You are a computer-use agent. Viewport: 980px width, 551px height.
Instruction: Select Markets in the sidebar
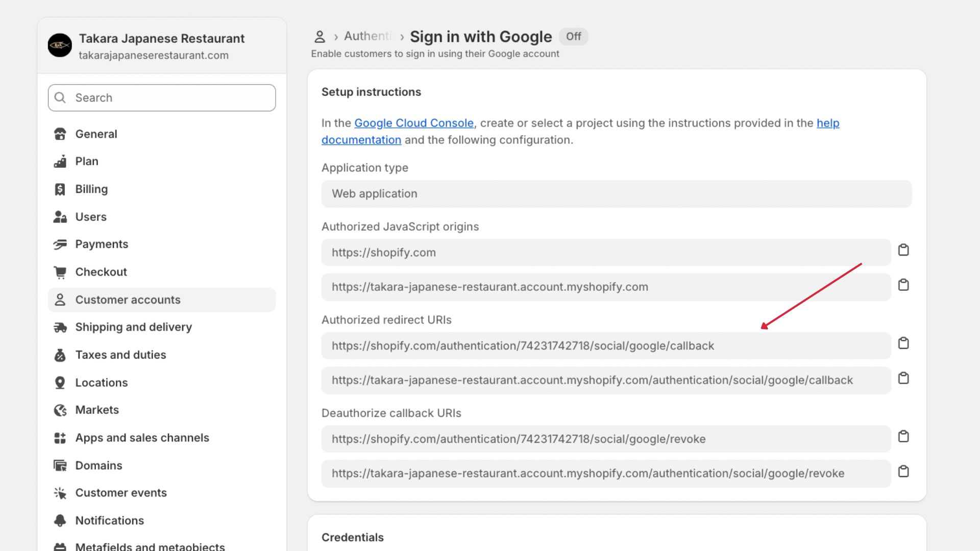click(x=162, y=410)
